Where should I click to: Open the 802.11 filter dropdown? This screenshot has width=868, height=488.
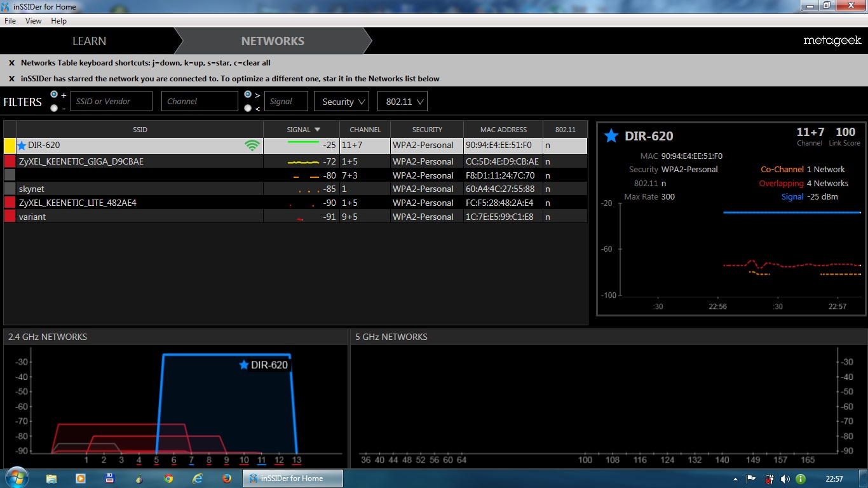pos(402,101)
